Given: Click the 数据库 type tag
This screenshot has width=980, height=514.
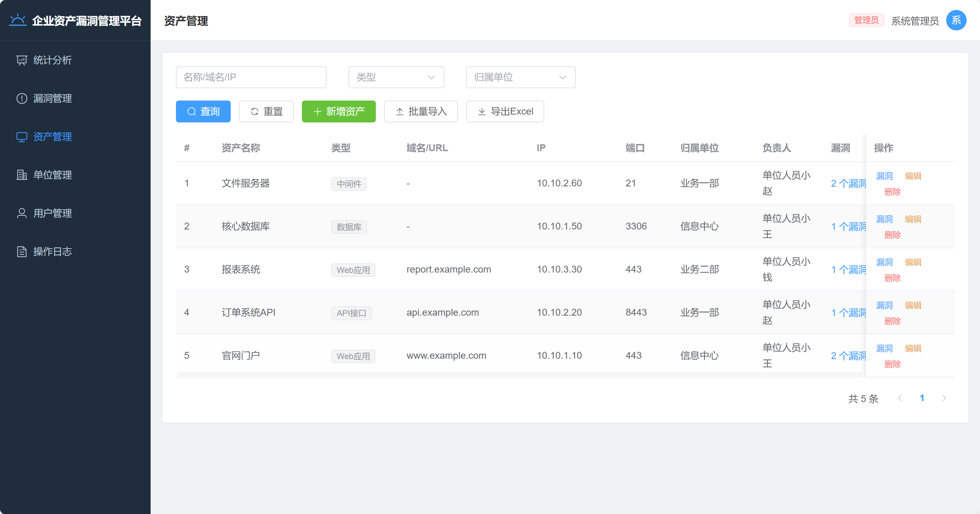Looking at the screenshot, I should (349, 227).
